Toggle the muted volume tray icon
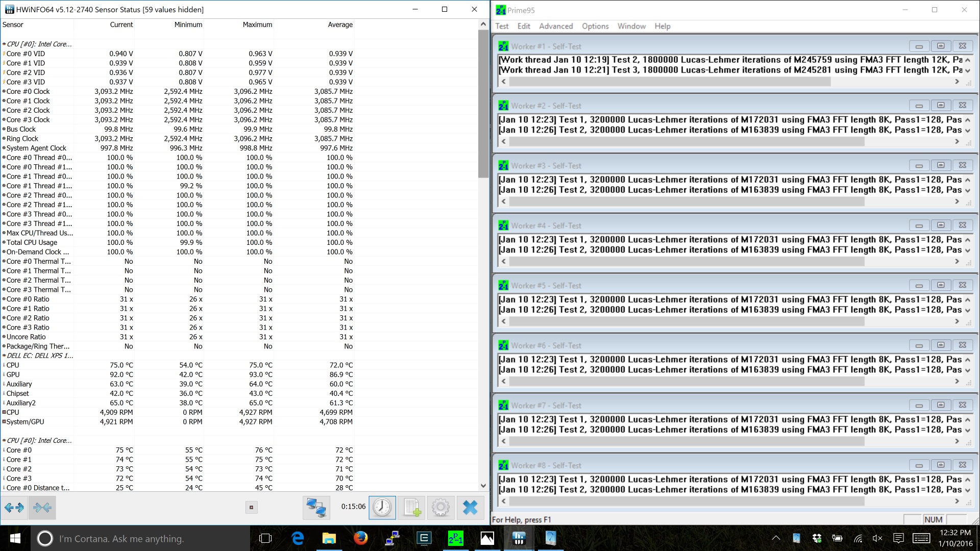Image resolution: width=980 pixels, height=551 pixels. [878, 538]
